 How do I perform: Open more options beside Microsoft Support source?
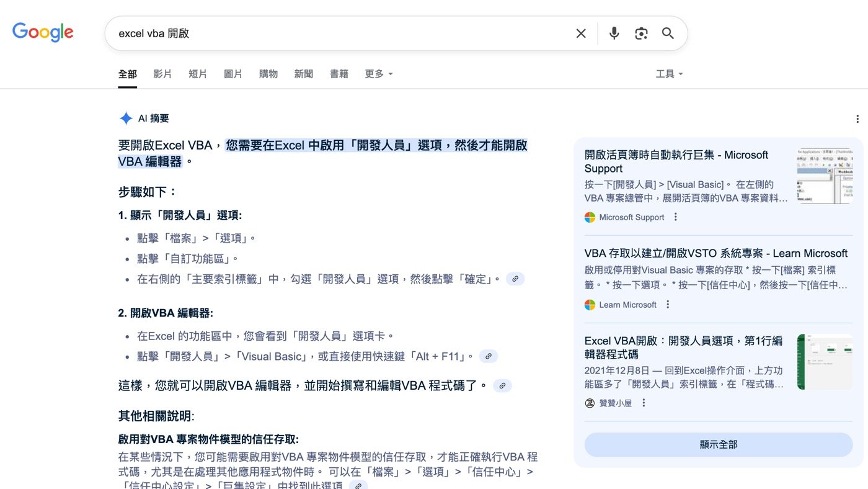(x=676, y=217)
